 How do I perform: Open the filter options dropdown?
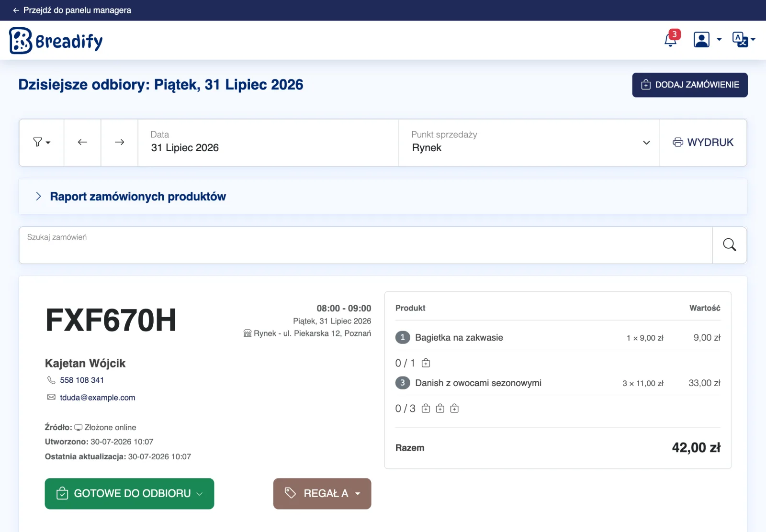pos(42,143)
